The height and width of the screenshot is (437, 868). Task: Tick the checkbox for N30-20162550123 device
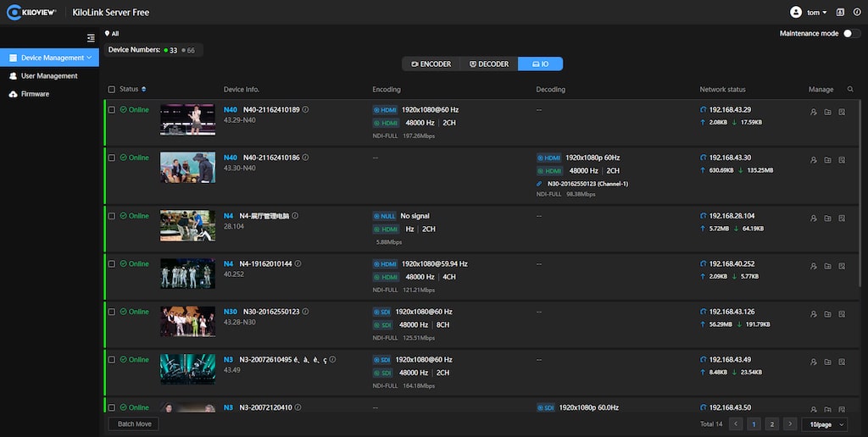click(x=112, y=312)
